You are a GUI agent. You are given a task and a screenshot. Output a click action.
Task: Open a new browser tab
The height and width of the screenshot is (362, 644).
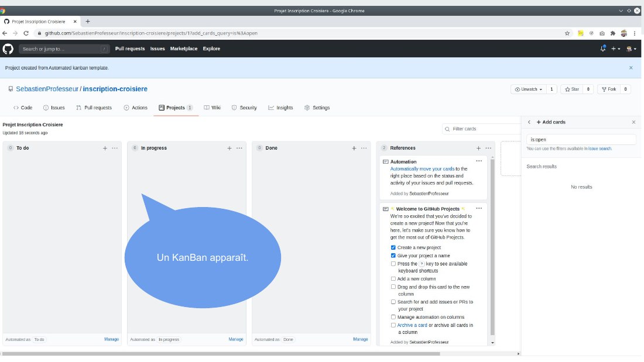coord(87,21)
